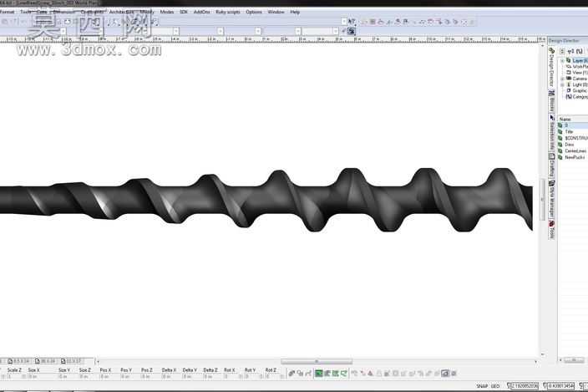Viewport: 588px width, 392px height.
Task: Open the AddOns menu
Action: [x=202, y=12]
